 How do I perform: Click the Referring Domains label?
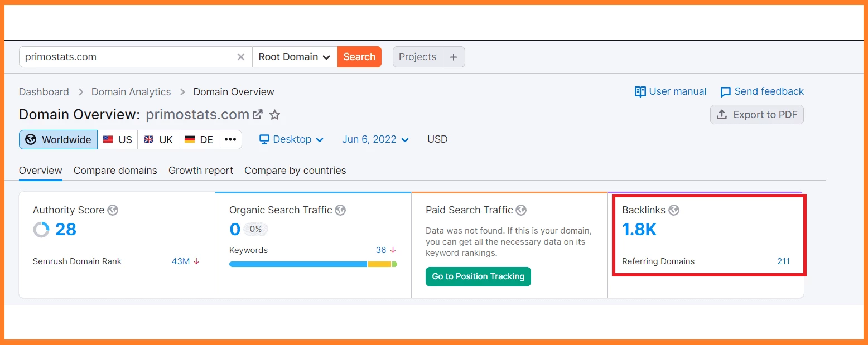click(658, 261)
